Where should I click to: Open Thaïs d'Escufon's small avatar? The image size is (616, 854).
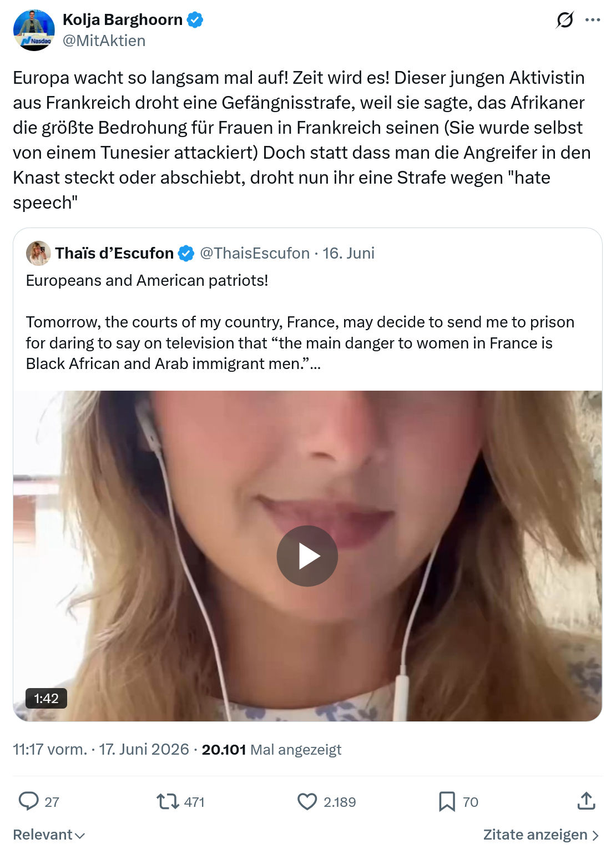coord(38,253)
